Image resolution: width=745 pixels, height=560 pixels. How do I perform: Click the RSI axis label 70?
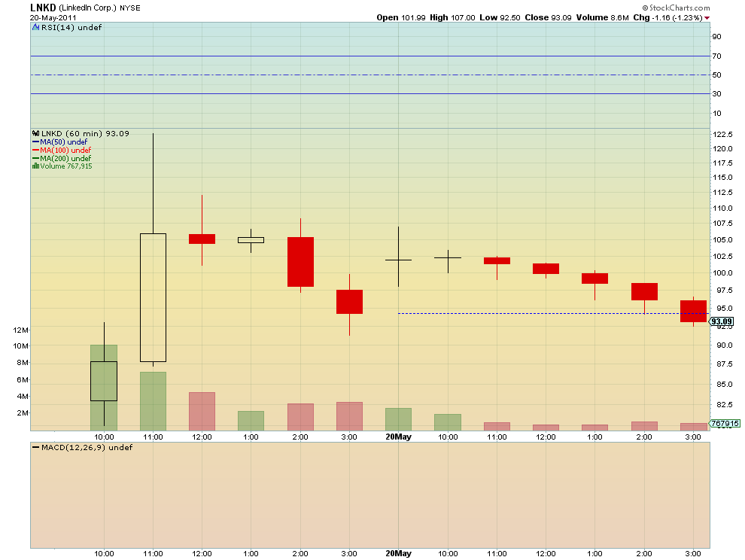(x=716, y=56)
